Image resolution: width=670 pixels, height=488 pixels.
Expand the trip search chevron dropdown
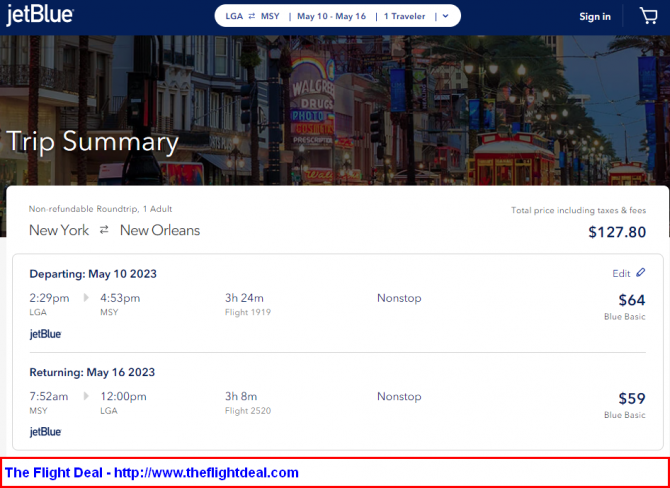coord(446,16)
